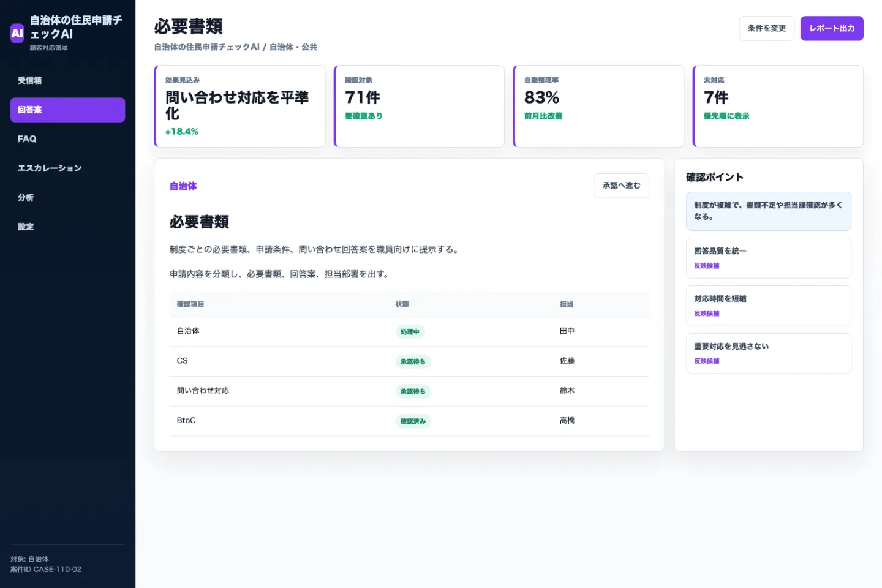This screenshot has width=882, height=588.
Task: Click the 案件ID CASE-110-02 text
Action: (x=46, y=570)
